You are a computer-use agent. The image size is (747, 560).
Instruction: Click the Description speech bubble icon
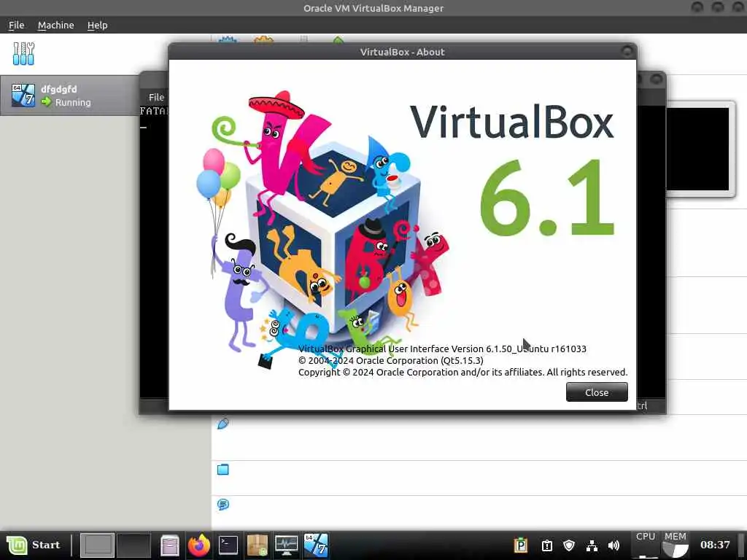pyautogui.click(x=223, y=505)
